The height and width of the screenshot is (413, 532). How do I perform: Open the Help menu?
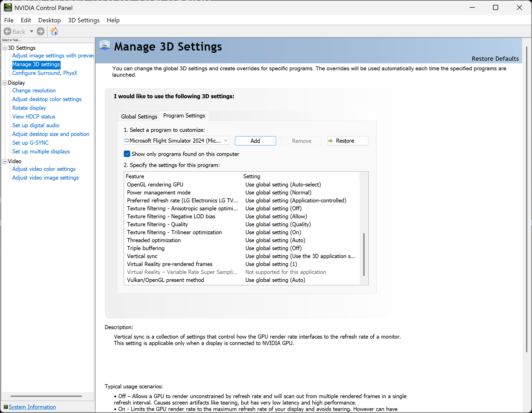pyautogui.click(x=113, y=20)
